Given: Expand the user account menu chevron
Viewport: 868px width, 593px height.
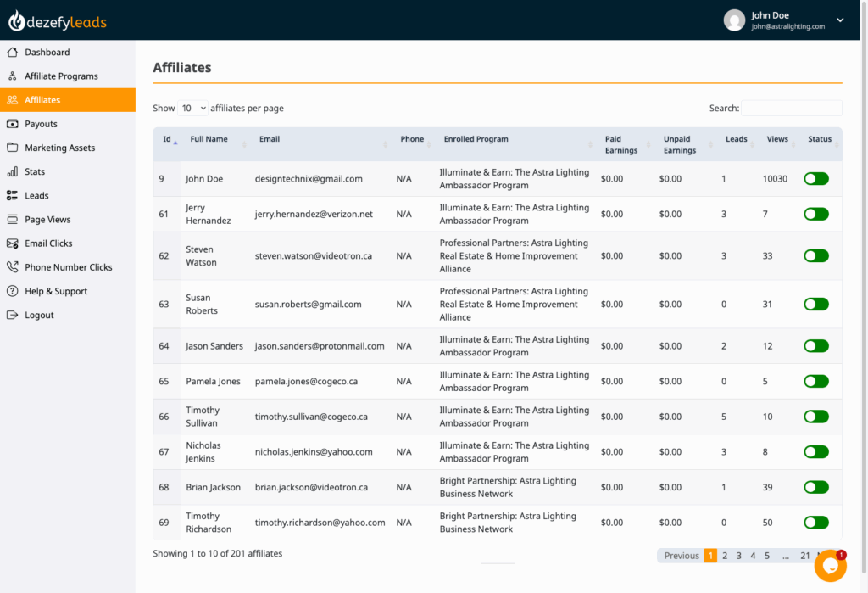Looking at the screenshot, I should point(840,20).
